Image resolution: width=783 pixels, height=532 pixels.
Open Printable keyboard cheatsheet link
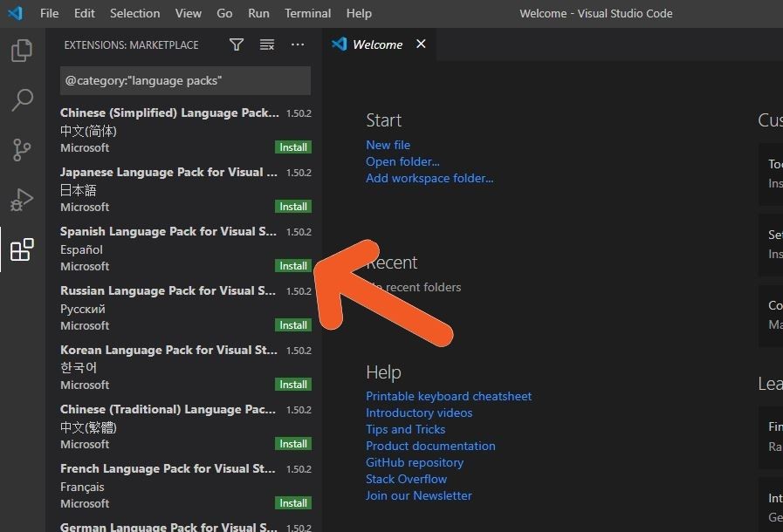tap(449, 396)
